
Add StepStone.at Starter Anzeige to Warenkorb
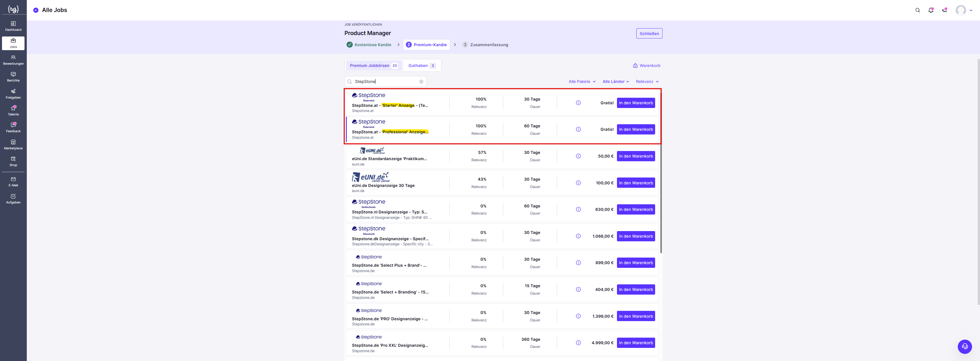coord(636,103)
